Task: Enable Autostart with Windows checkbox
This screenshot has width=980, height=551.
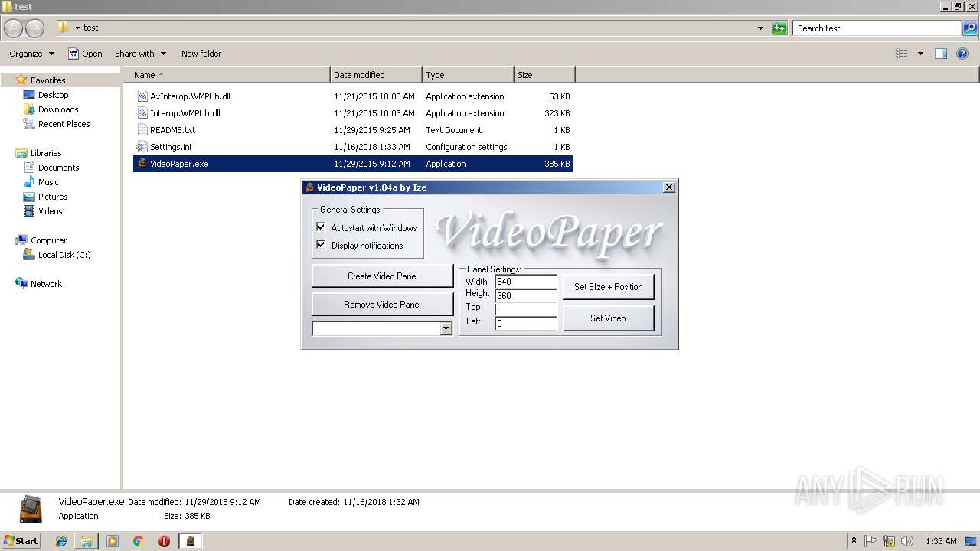Action: pos(321,227)
